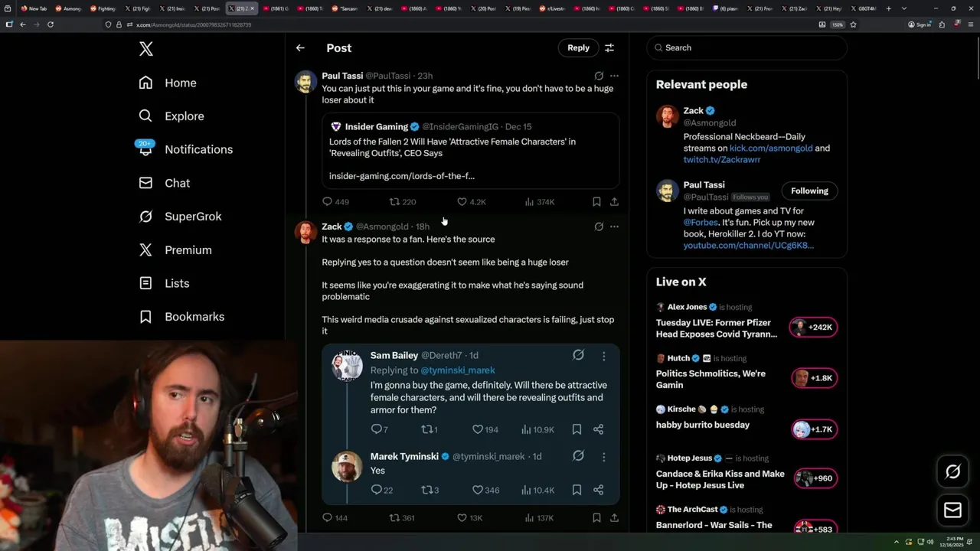Repost Zack's post (361)
Viewport: 980px width, 551px height.
point(403,518)
